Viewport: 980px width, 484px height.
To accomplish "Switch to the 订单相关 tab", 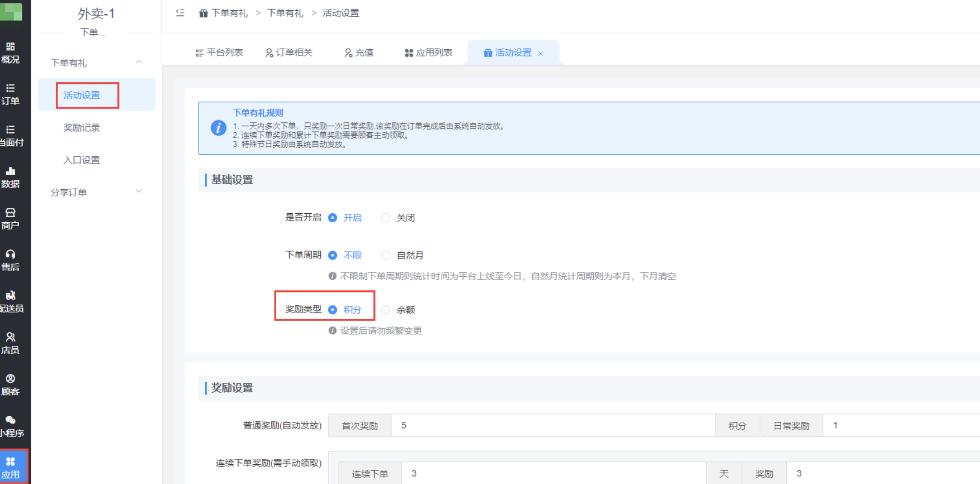I will coord(289,53).
